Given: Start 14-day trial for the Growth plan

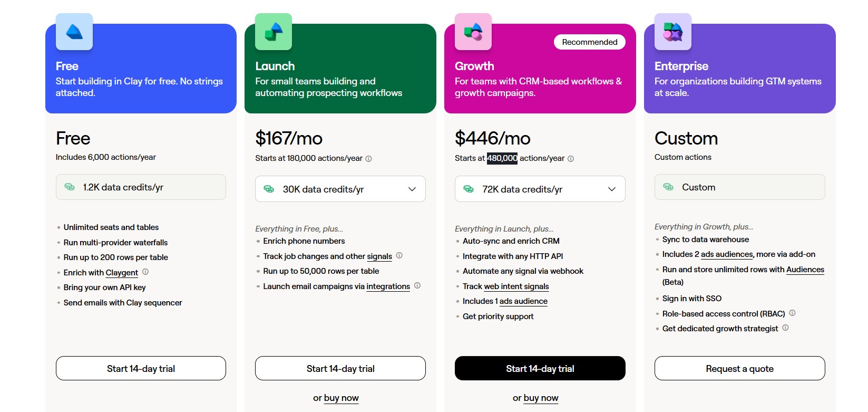Looking at the screenshot, I should (540, 368).
